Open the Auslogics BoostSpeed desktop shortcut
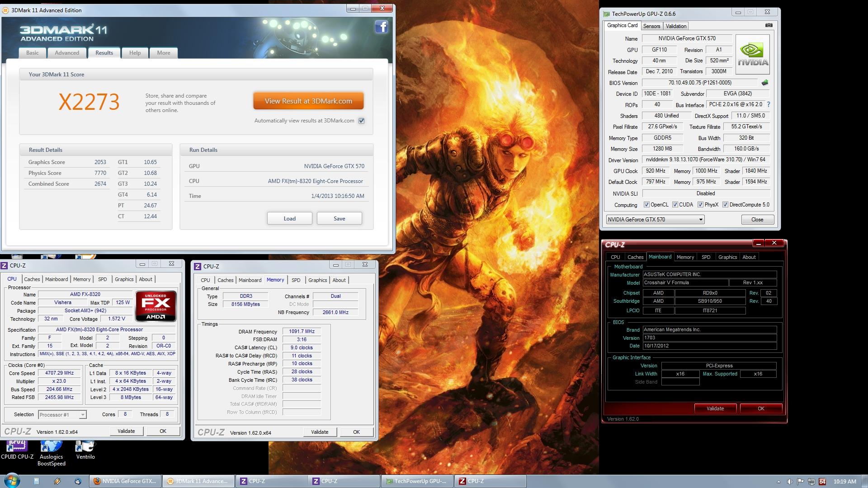 [x=52, y=453]
